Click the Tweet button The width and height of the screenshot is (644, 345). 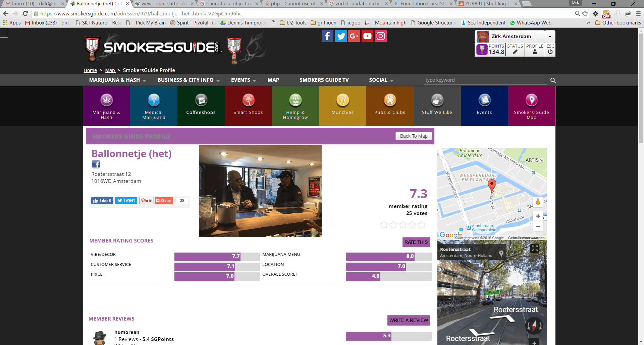click(x=126, y=201)
